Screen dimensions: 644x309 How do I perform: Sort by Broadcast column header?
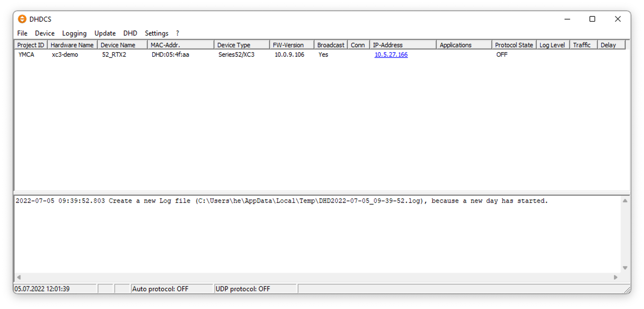[x=331, y=45]
